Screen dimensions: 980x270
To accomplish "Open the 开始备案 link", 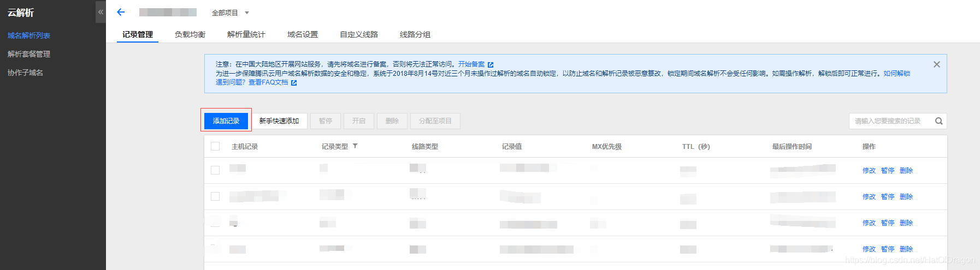I will 471,64.
